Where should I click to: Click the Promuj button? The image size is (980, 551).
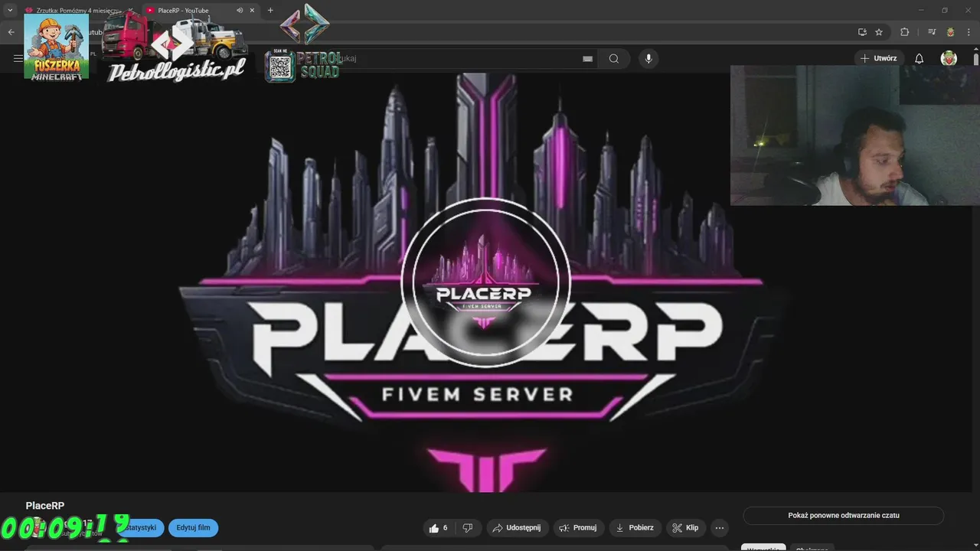pos(579,528)
